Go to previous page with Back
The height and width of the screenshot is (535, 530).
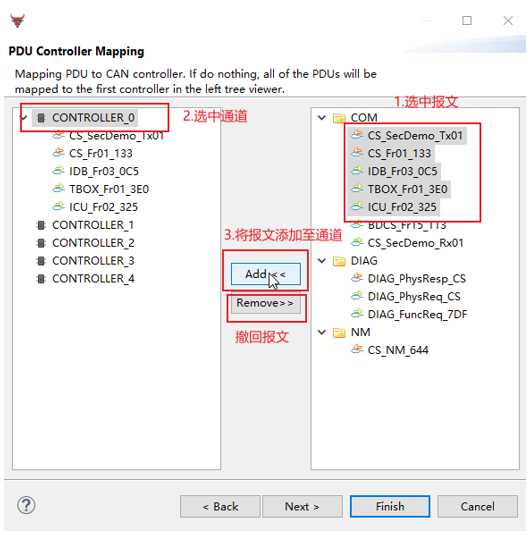pyautogui.click(x=220, y=506)
